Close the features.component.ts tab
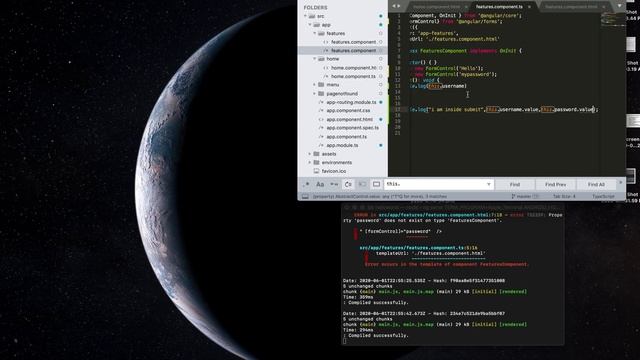This screenshot has height=360, width=640. pos(529,7)
